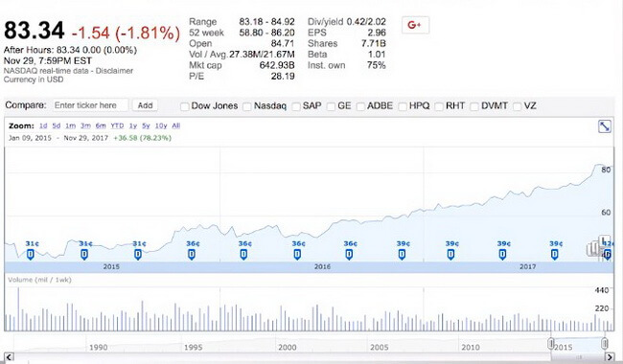Switch zoom to 5y

coord(146,125)
